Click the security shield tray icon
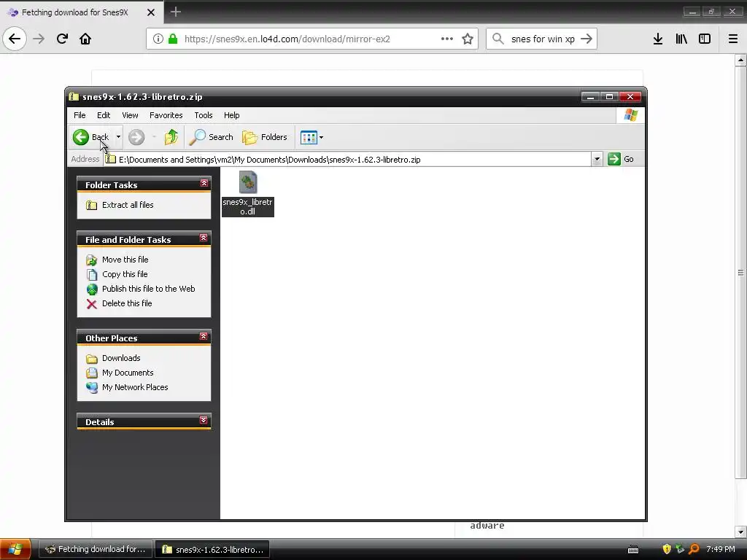Screen dimensions: 747x560 click(x=667, y=549)
